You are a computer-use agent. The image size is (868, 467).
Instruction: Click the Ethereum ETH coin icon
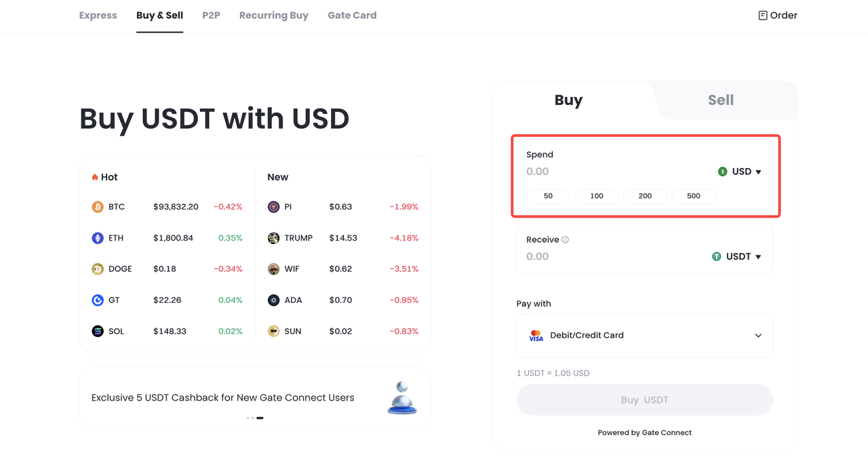pos(98,238)
